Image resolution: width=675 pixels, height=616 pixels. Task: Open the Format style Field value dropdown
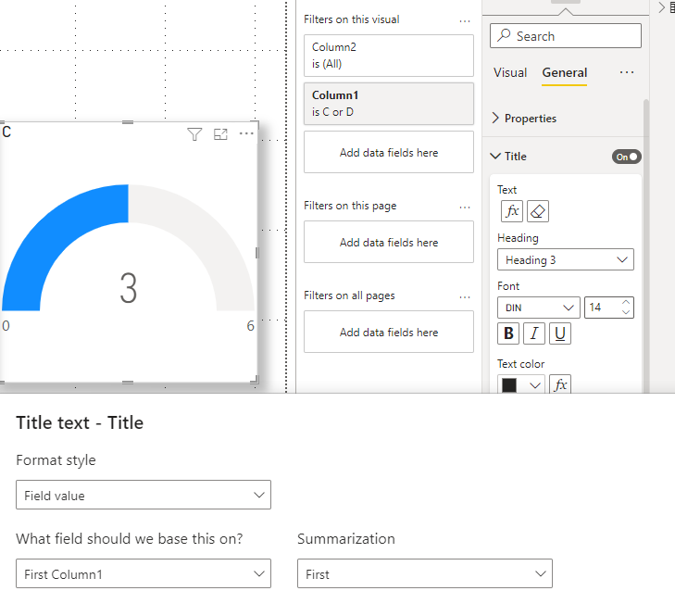[x=144, y=495]
